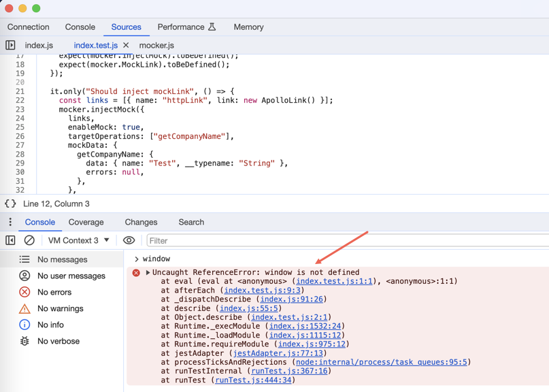Select the No errors sidebar filter
549x392 pixels.
pyautogui.click(x=62, y=292)
